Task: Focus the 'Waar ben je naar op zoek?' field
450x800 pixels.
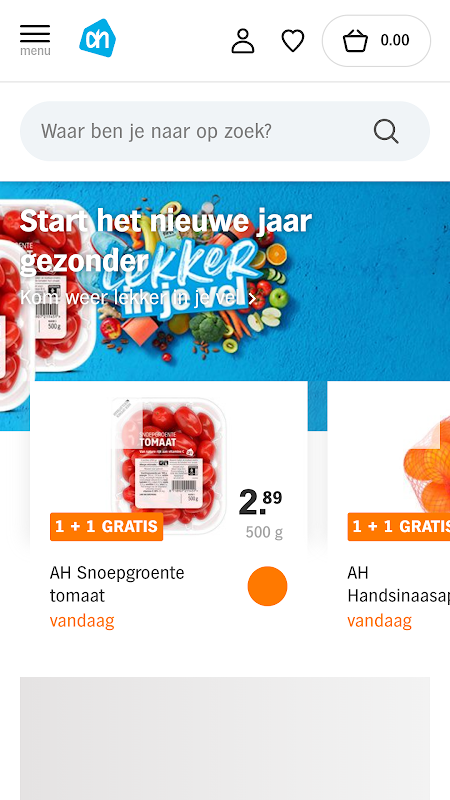Action: click(x=225, y=131)
